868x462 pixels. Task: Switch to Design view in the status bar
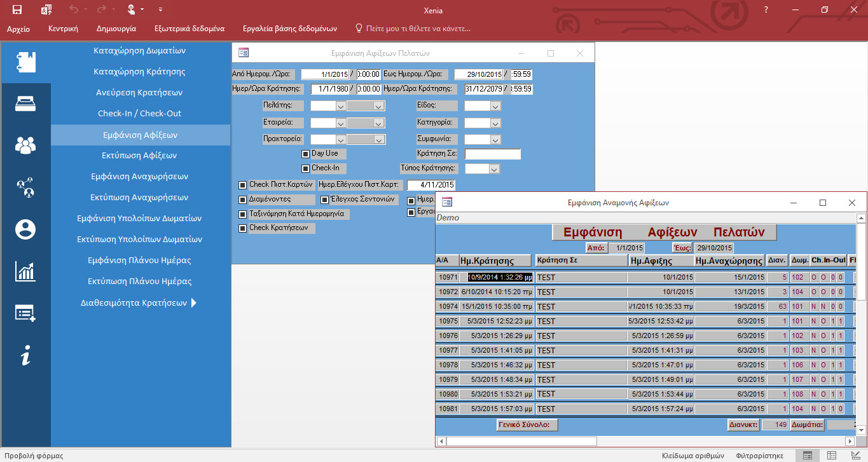854,456
